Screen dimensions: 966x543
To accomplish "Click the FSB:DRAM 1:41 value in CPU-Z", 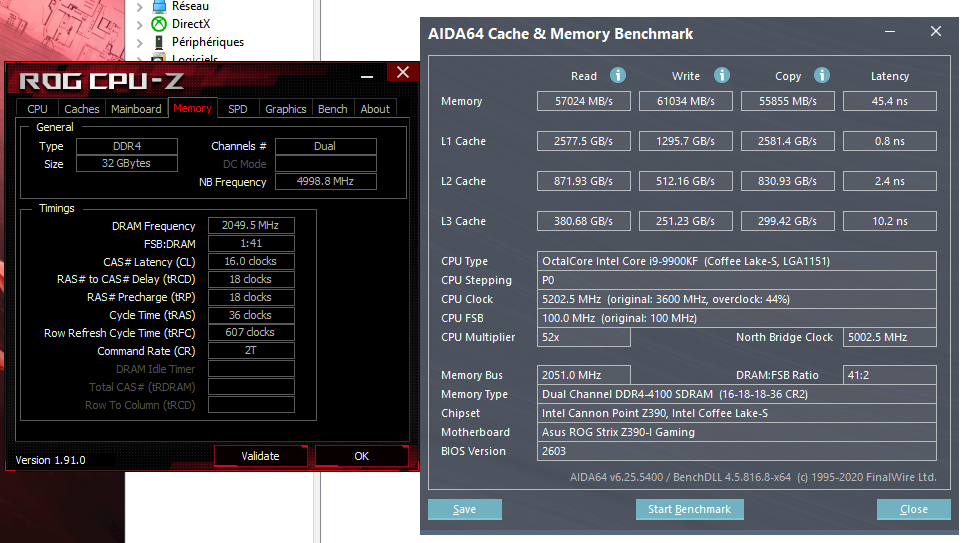I will 251,243.
